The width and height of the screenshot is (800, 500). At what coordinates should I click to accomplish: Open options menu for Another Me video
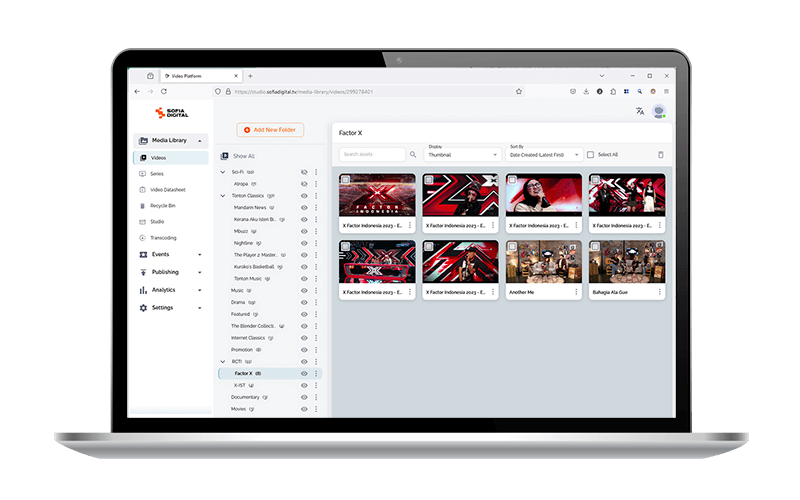click(x=576, y=292)
